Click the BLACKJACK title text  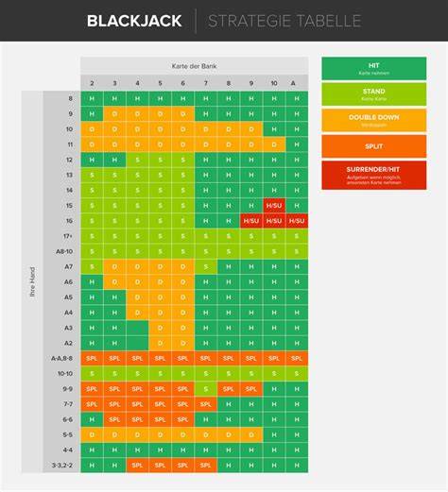[134, 21]
